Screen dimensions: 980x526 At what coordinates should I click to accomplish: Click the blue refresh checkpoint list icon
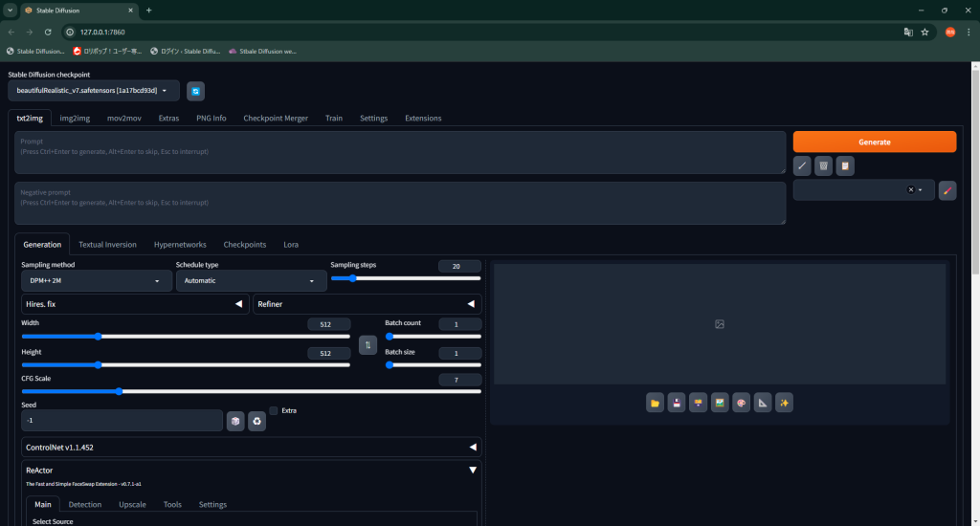[x=195, y=91]
